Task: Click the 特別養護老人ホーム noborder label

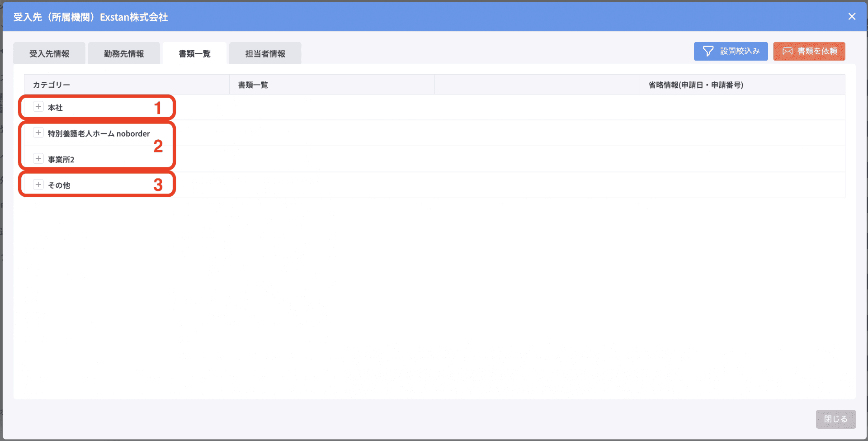Action: click(99, 133)
